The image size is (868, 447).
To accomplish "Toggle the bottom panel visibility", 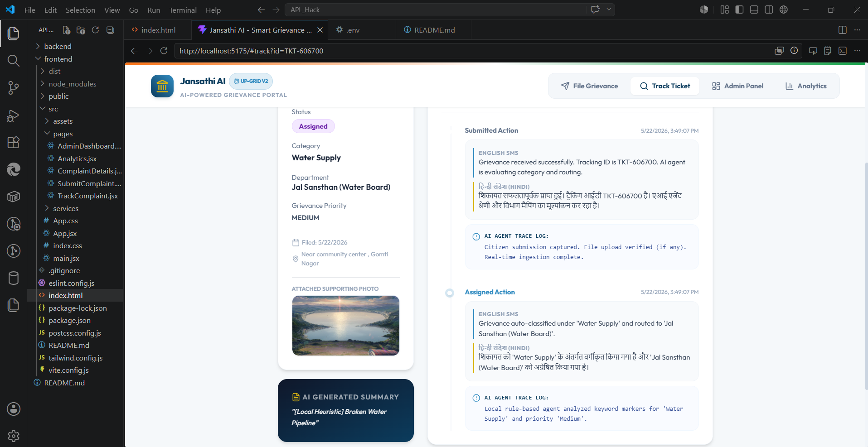I will (x=754, y=10).
